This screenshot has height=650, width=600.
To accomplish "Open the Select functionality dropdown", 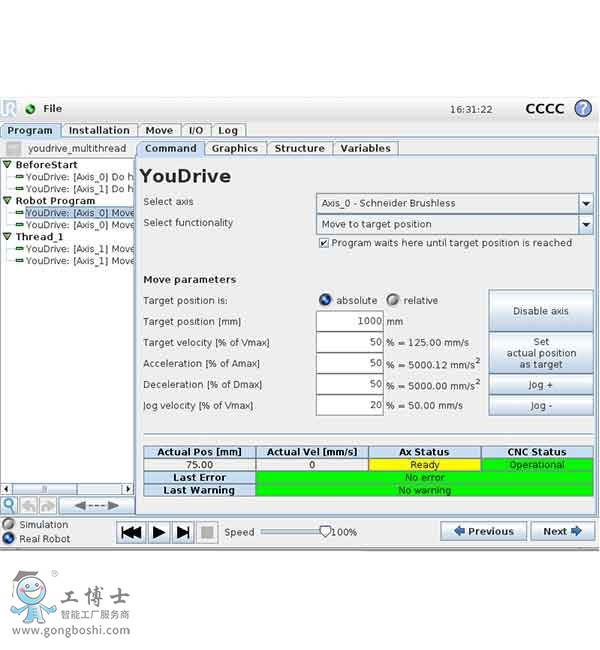I will 585,225.
